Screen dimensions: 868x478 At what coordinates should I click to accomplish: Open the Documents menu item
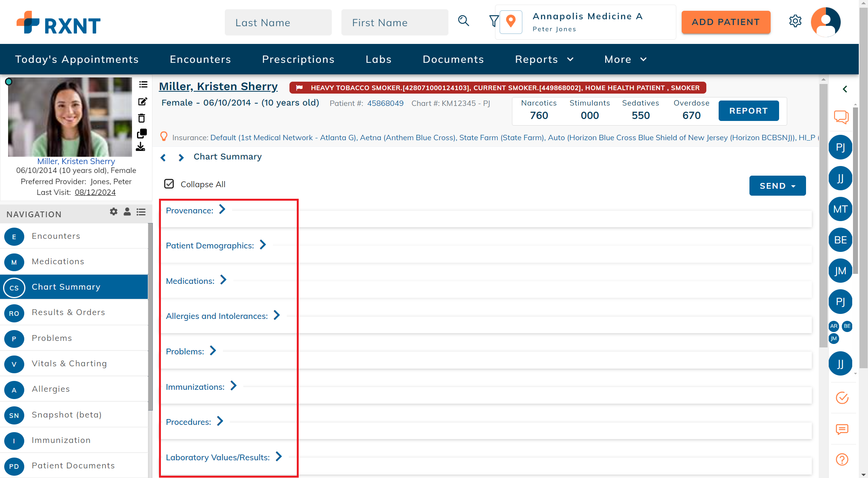coord(453,59)
